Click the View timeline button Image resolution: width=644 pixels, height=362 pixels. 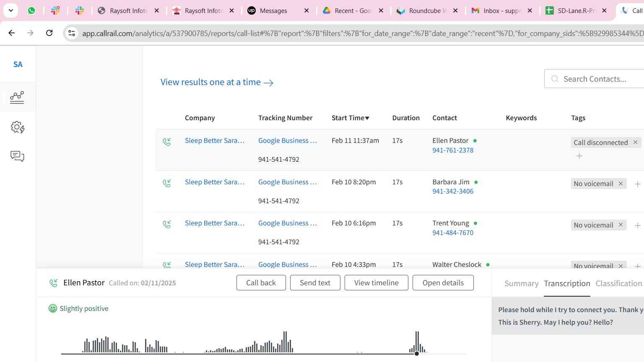click(377, 283)
